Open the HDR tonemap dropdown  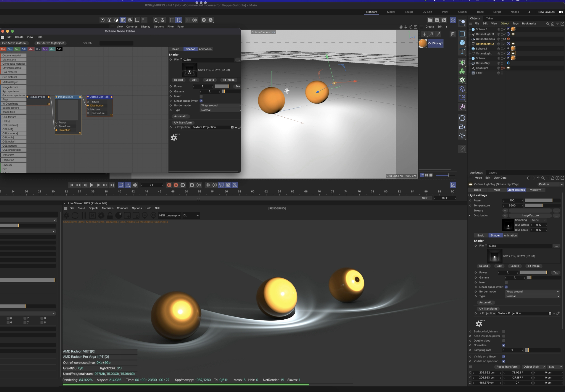(170, 216)
